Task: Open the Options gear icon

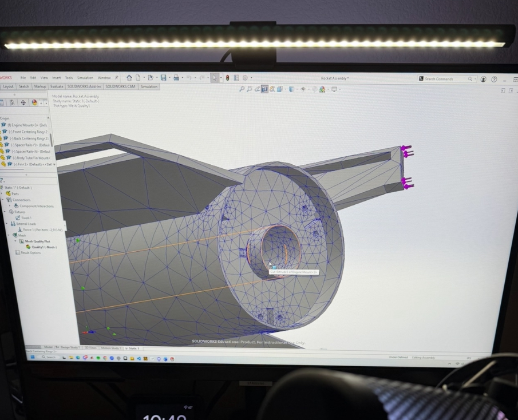Action: 245,78
